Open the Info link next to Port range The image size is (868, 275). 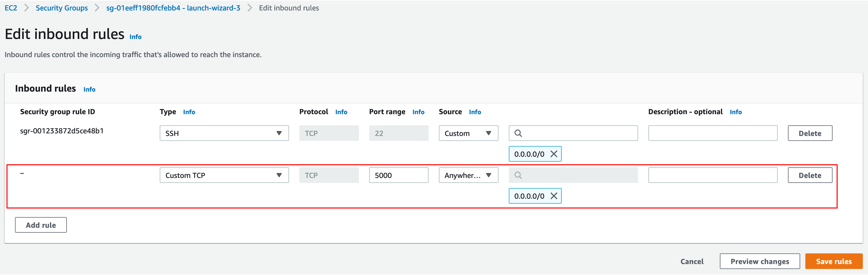pyautogui.click(x=418, y=112)
